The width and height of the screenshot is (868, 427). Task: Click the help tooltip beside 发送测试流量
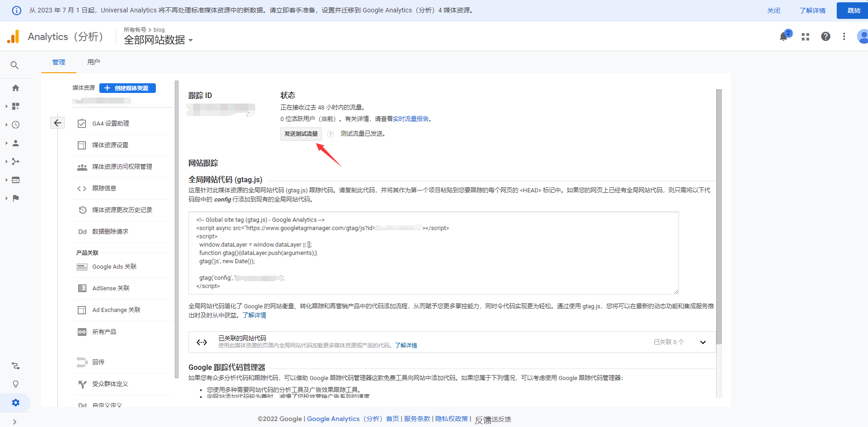[330, 134]
